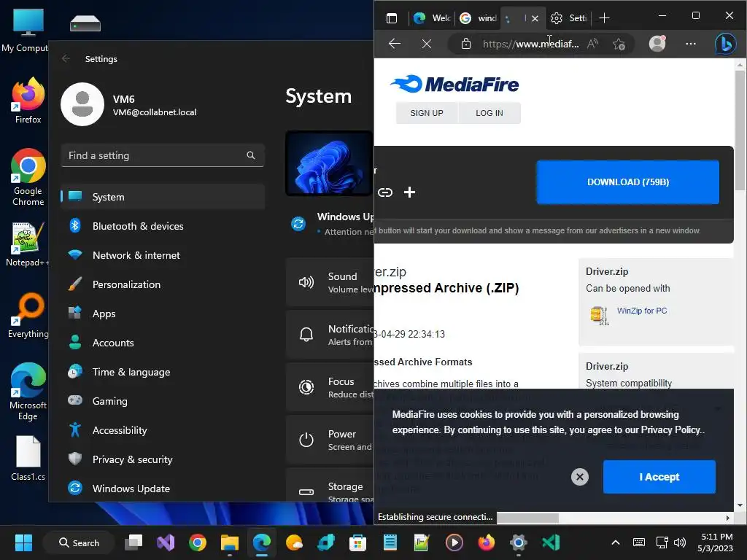Open Focus settings tile
The image size is (747, 560).
[x=330, y=387]
